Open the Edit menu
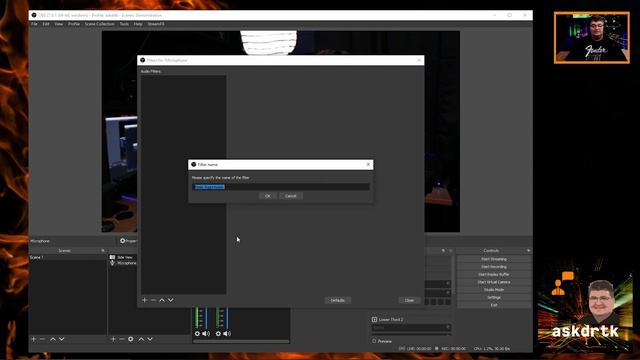This screenshot has width=640, height=360. tap(46, 24)
